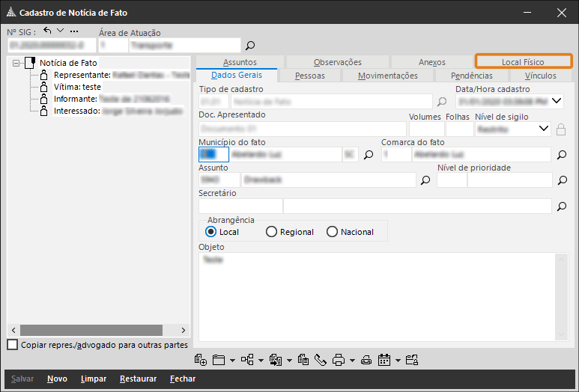Search Assunto with magnifier icon

pos(425,180)
